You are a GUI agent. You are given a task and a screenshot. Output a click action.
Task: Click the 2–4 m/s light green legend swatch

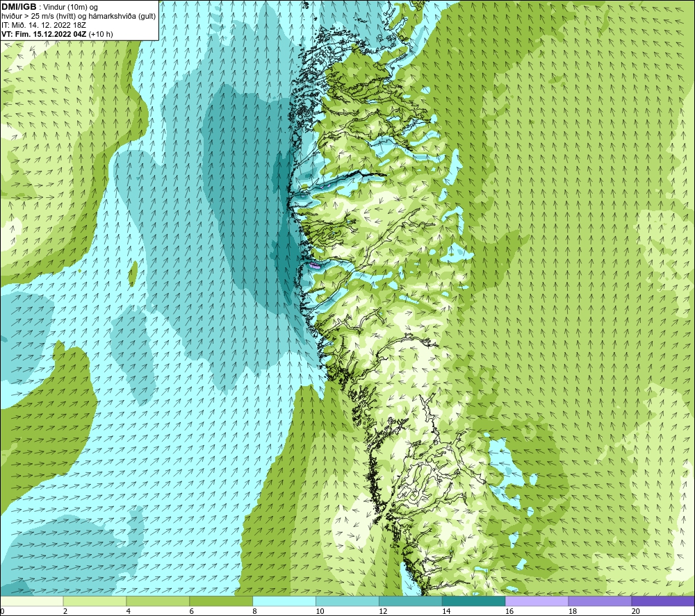tap(95, 601)
